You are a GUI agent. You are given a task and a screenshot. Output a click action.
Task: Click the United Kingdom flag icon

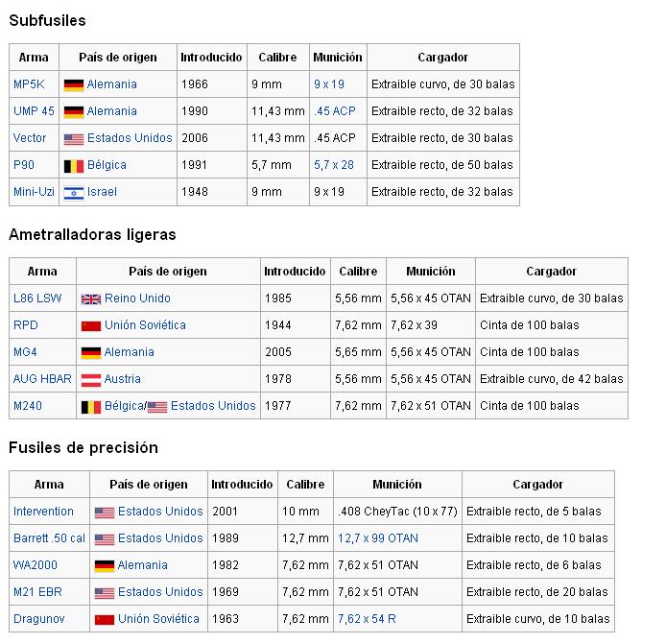(x=91, y=298)
